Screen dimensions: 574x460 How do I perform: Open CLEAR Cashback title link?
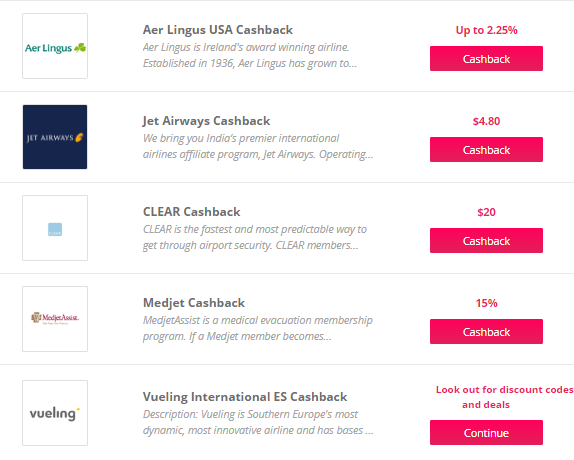[x=191, y=212]
